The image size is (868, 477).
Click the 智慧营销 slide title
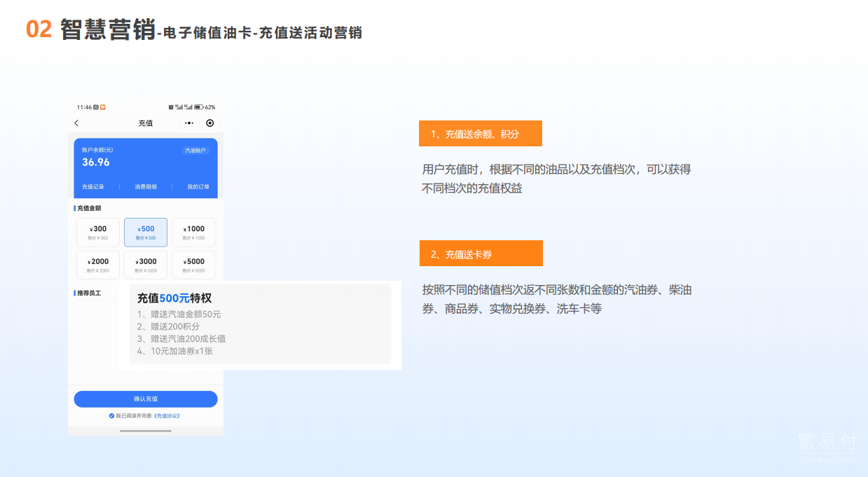[x=107, y=30]
